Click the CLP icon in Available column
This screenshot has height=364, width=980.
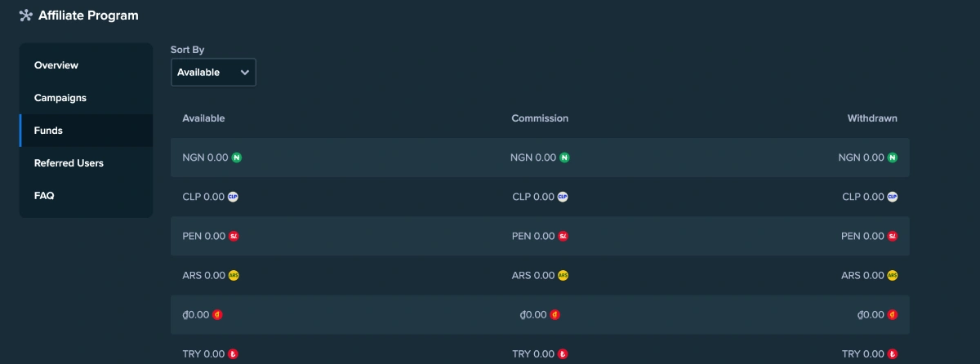233,197
